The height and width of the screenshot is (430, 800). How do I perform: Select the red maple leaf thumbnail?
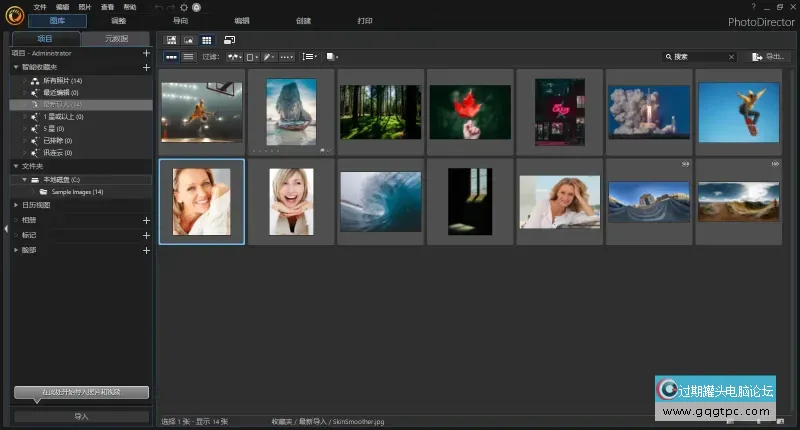(470, 112)
